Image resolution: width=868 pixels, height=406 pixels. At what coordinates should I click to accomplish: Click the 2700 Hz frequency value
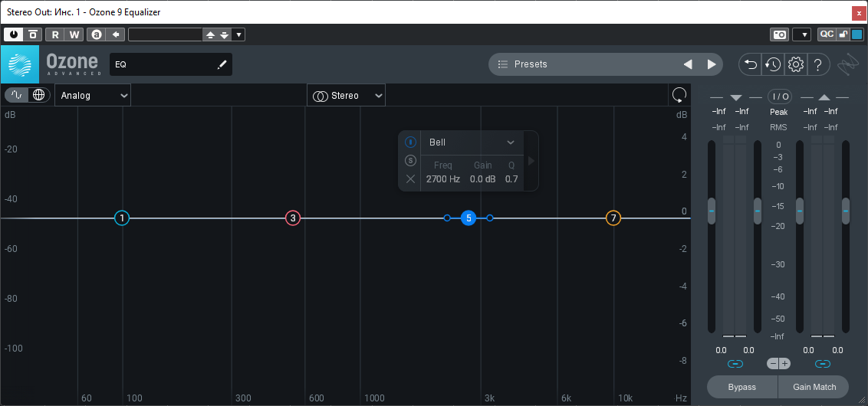[443, 178]
